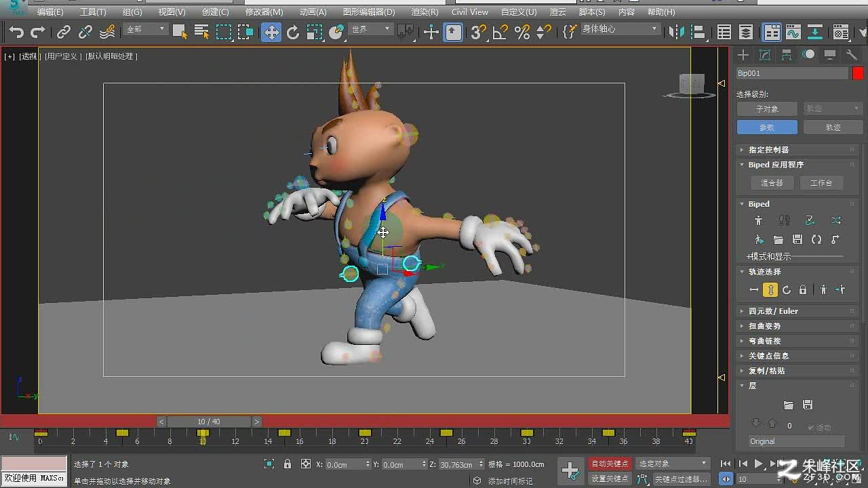The width and height of the screenshot is (868, 488).
Task: Open Scene Explorer toggle icon
Action: pyautogui.click(x=724, y=32)
